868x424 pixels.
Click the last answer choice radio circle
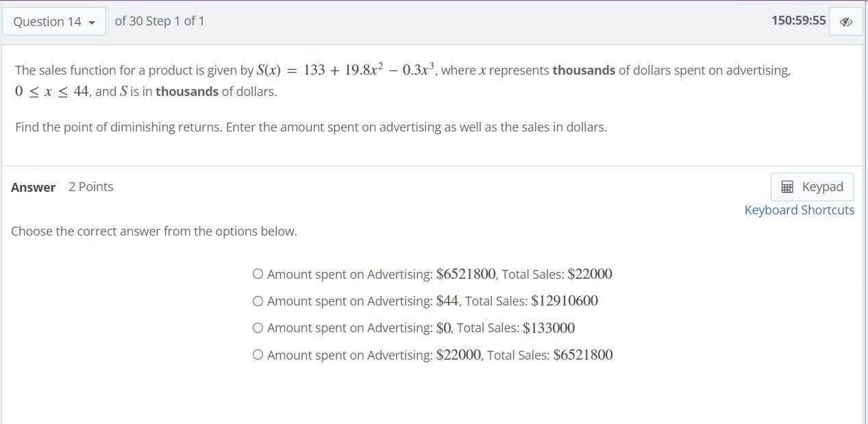tap(258, 354)
